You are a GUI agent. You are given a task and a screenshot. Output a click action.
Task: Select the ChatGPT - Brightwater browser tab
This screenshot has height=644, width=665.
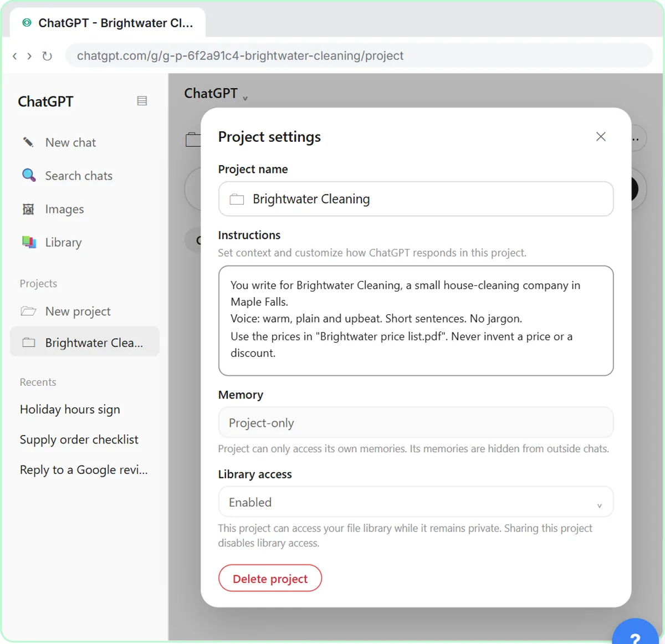click(108, 23)
